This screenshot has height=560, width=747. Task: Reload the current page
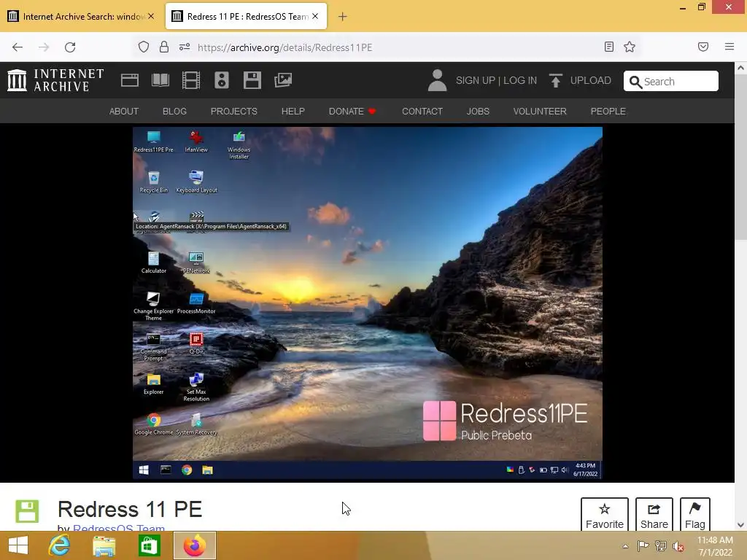(x=70, y=47)
